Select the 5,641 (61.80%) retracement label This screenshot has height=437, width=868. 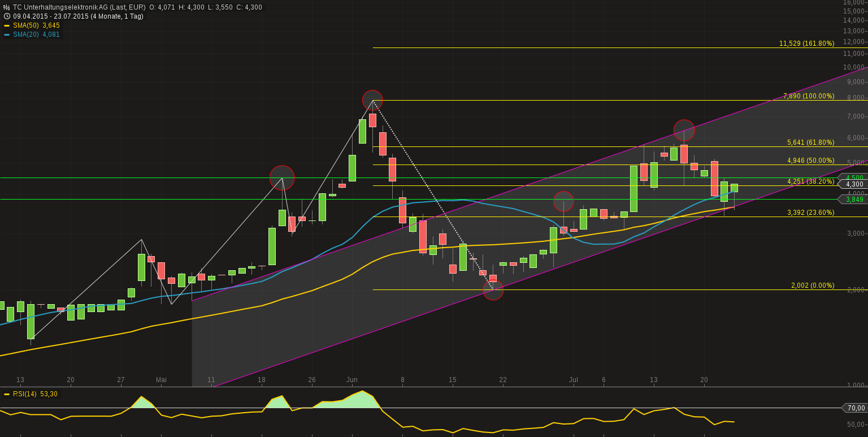click(810, 142)
